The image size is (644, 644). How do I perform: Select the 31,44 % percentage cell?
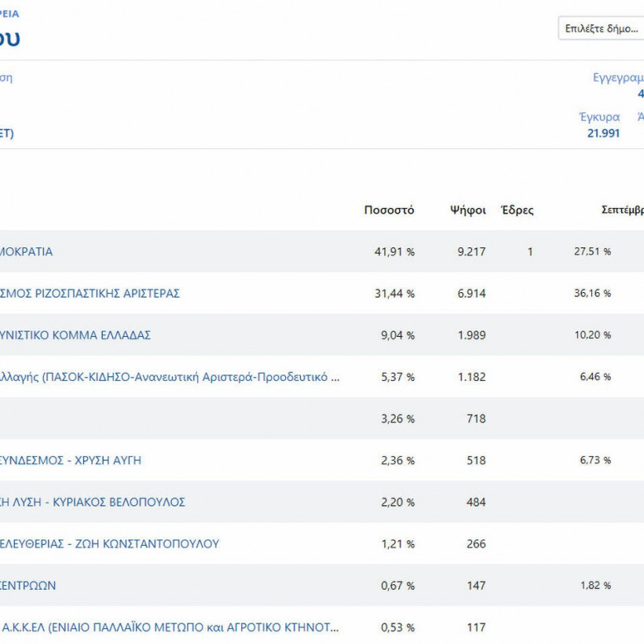coord(394,294)
